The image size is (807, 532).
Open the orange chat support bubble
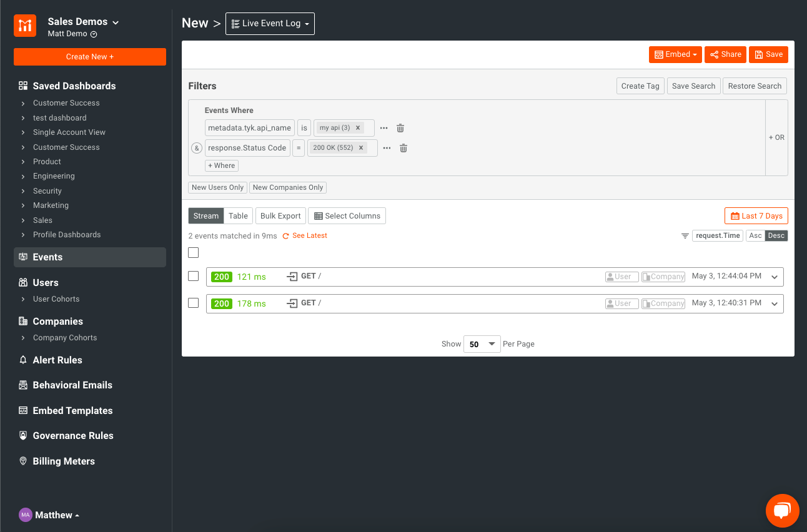[x=782, y=511]
